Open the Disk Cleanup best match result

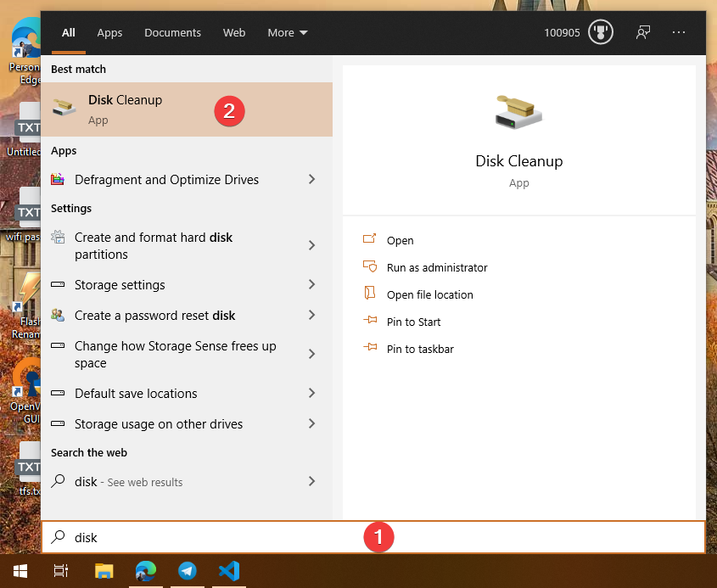[187, 109]
